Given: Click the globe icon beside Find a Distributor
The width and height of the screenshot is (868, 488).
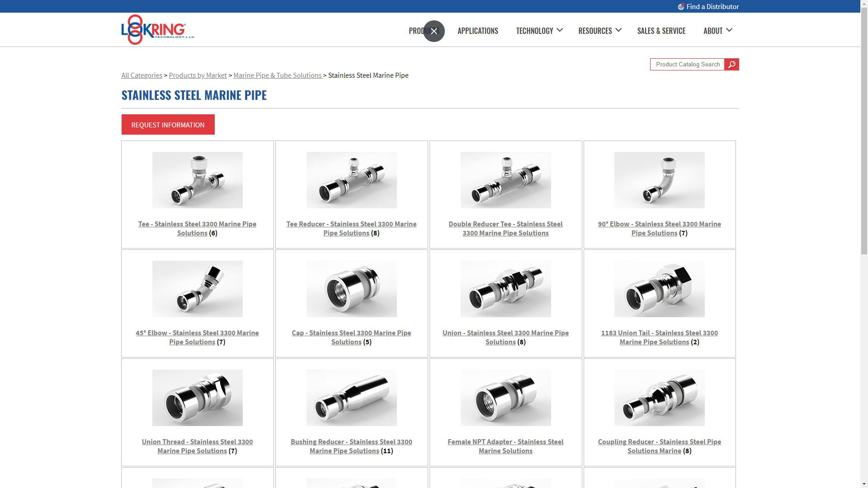Looking at the screenshot, I should [681, 7].
